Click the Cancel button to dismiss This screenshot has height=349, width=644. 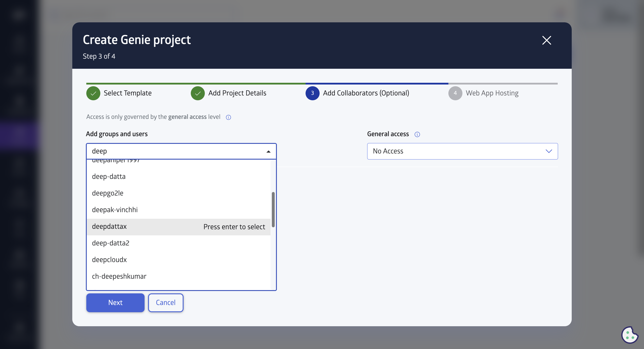point(166,303)
